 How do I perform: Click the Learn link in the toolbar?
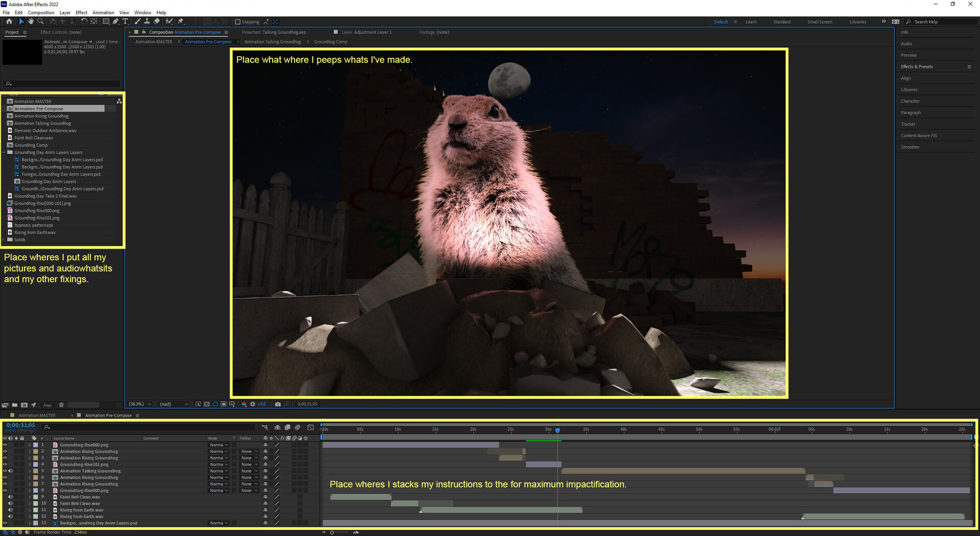(750, 21)
